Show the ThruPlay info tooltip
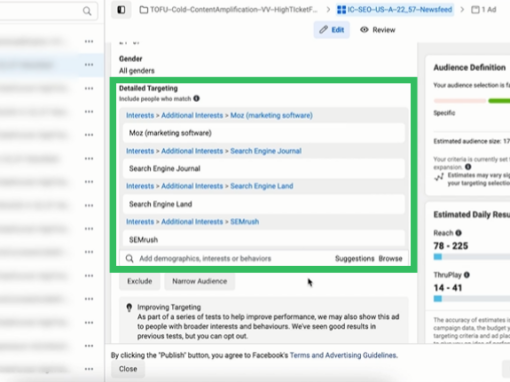 [467, 275]
